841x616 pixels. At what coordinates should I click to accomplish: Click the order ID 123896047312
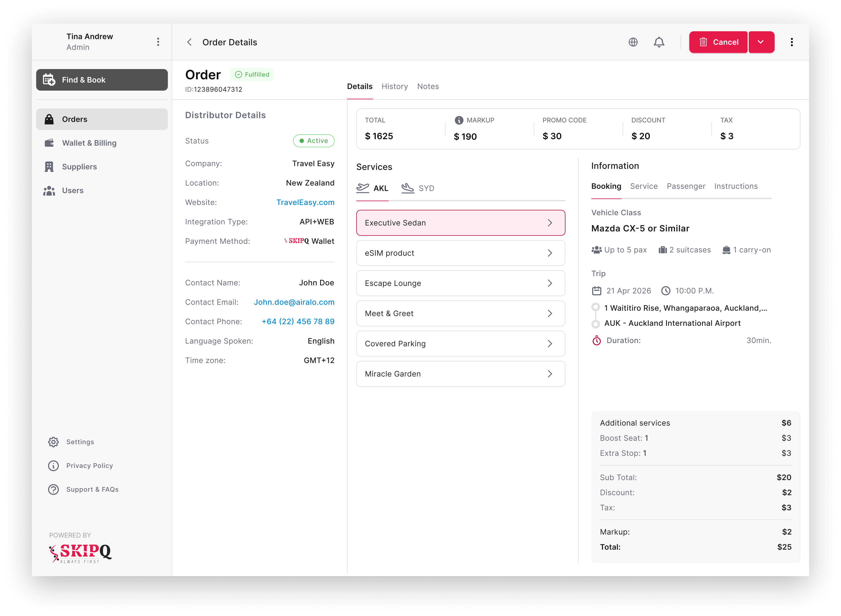218,90
